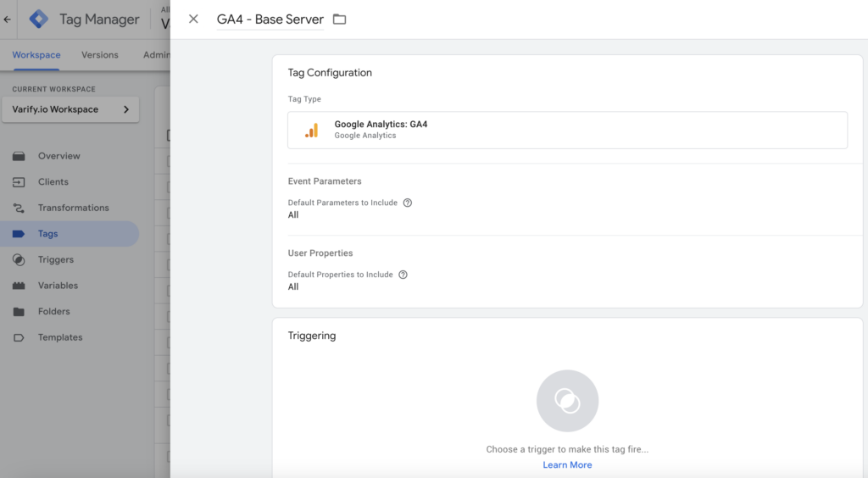This screenshot has width=868, height=478.
Task: Expand the Varify.io Workspace selector
Action: 70,109
